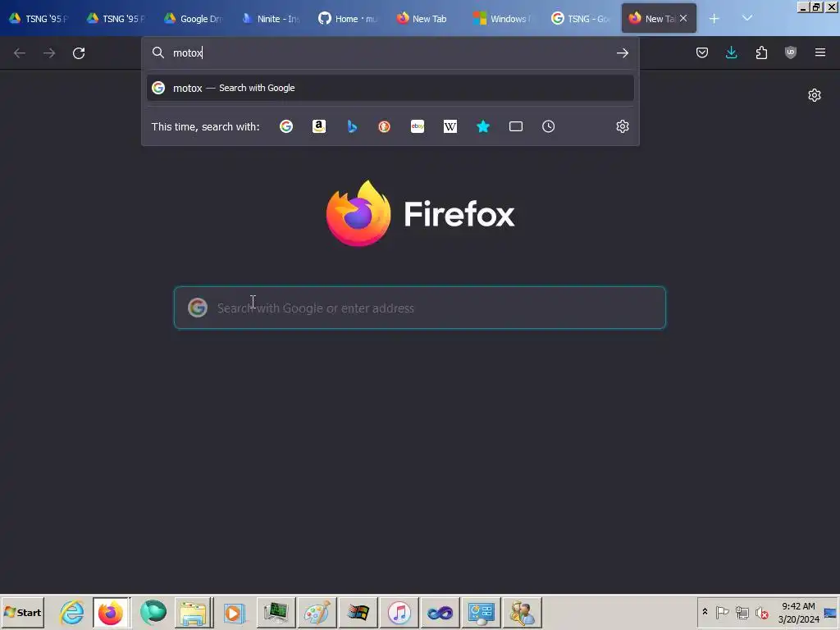This screenshot has height=630, width=840.
Task: Close the active New Tab
Action: 683,18
